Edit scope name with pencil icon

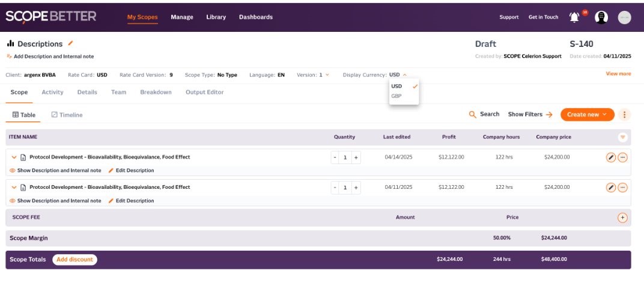point(70,43)
